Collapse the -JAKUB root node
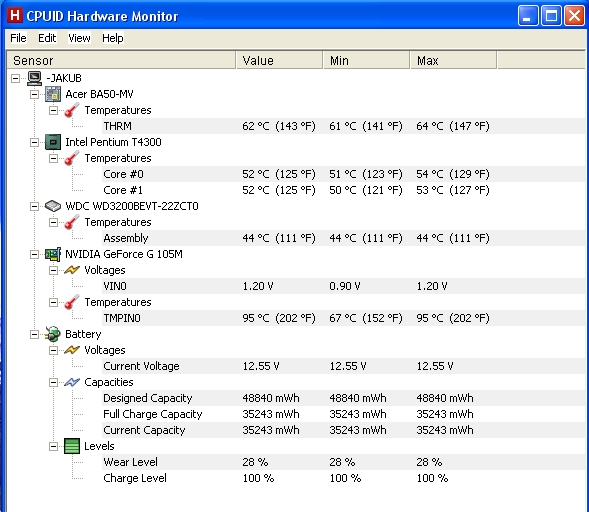The width and height of the screenshot is (589, 512). (15, 78)
